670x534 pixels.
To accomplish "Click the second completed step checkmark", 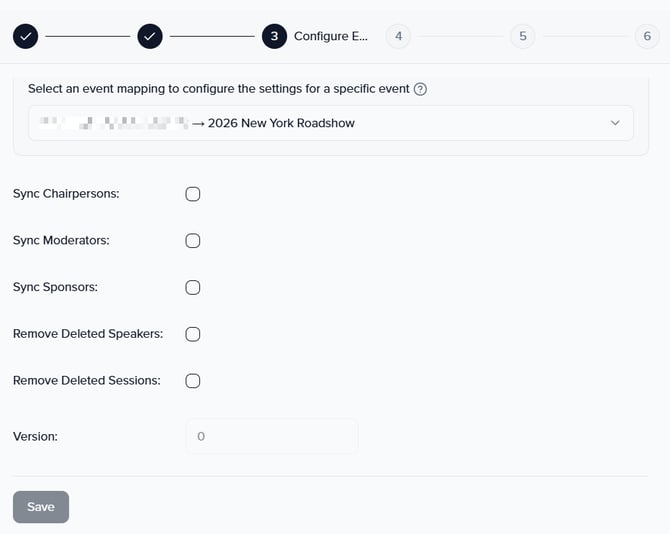I will pos(150,36).
